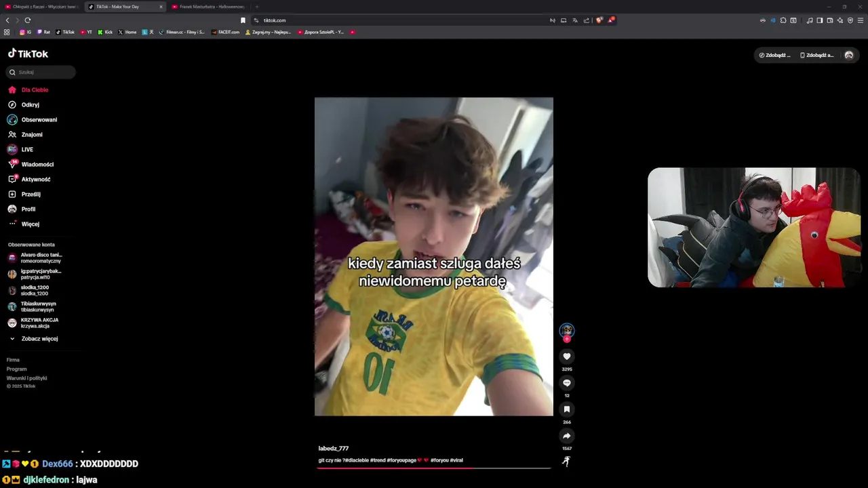Click the Brave Rewards triangle icon
This screenshot has height=488, width=868.
(x=610, y=20)
